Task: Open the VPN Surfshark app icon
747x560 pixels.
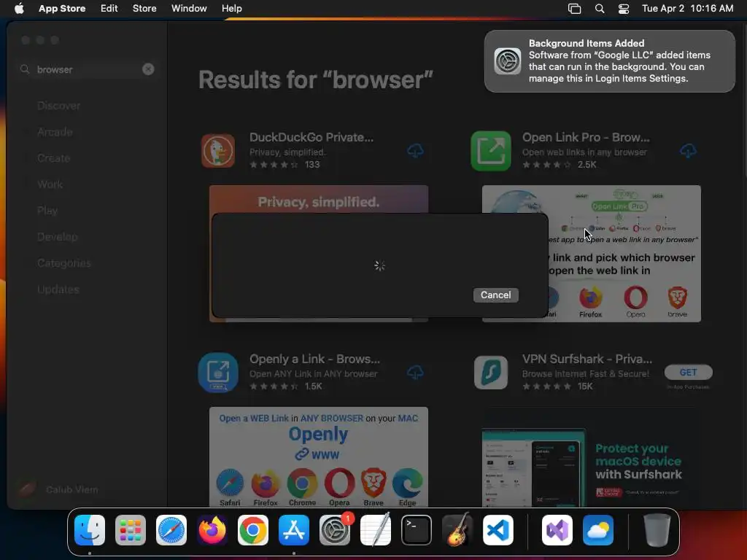Action: pyautogui.click(x=491, y=373)
